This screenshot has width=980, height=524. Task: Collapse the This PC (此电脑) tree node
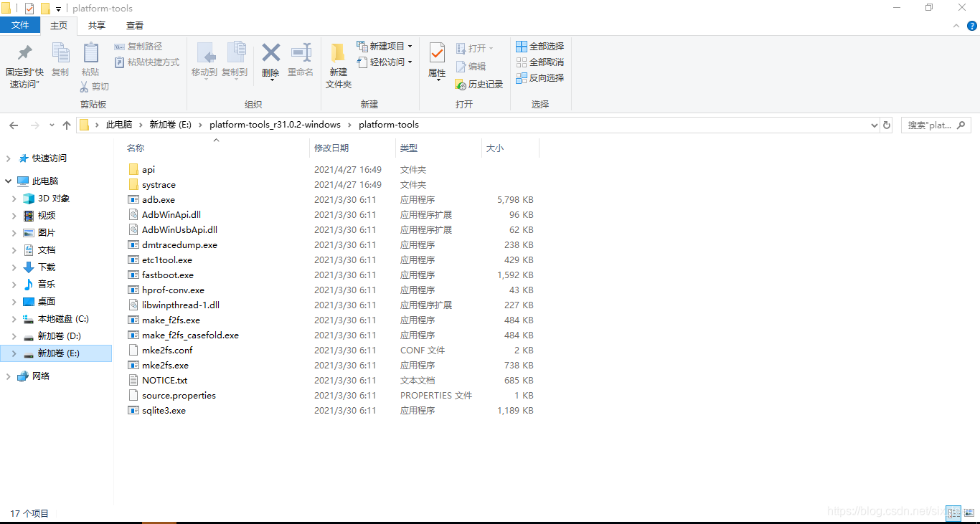8,181
